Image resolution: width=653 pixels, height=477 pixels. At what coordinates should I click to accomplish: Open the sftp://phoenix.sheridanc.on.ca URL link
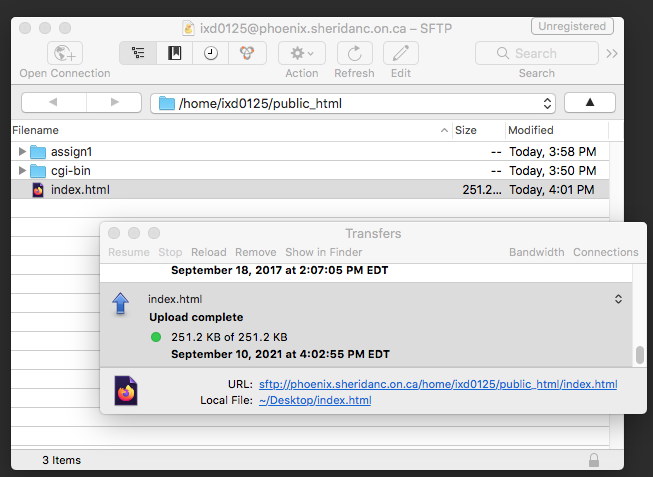tap(437, 384)
